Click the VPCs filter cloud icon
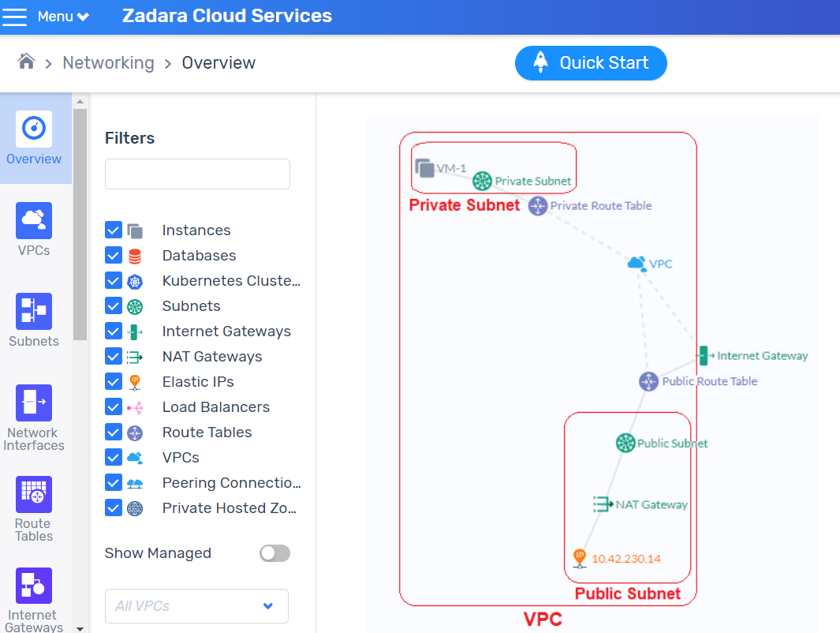840x633 pixels. [x=135, y=458]
